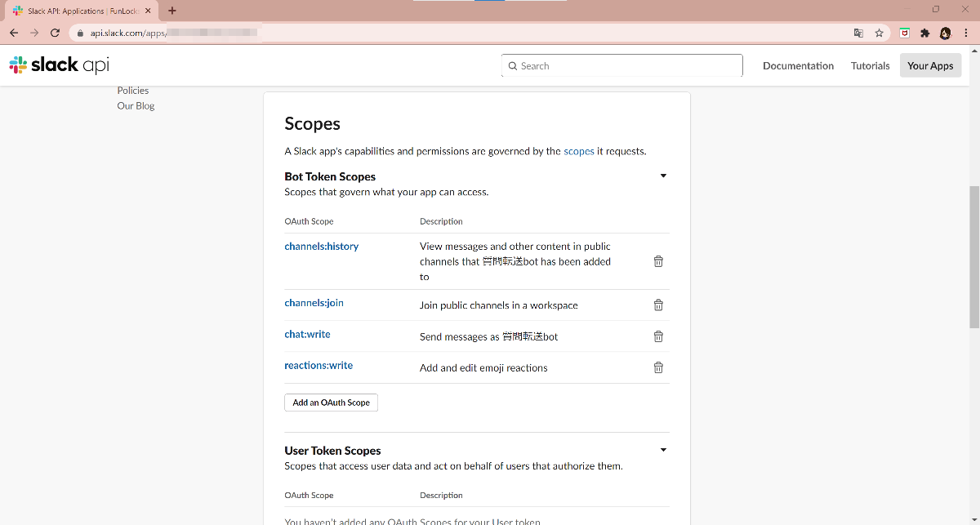Click the 'Add and edit emoji reactions' description
Image resolution: width=980 pixels, height=525 pixels.
tap(483, 368)
